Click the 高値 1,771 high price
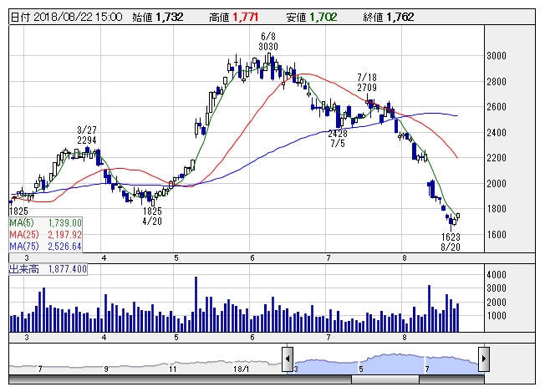 tap(233, 17)
